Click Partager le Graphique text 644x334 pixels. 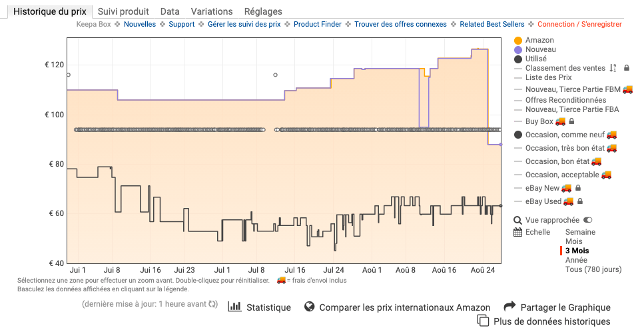[565, 308]
